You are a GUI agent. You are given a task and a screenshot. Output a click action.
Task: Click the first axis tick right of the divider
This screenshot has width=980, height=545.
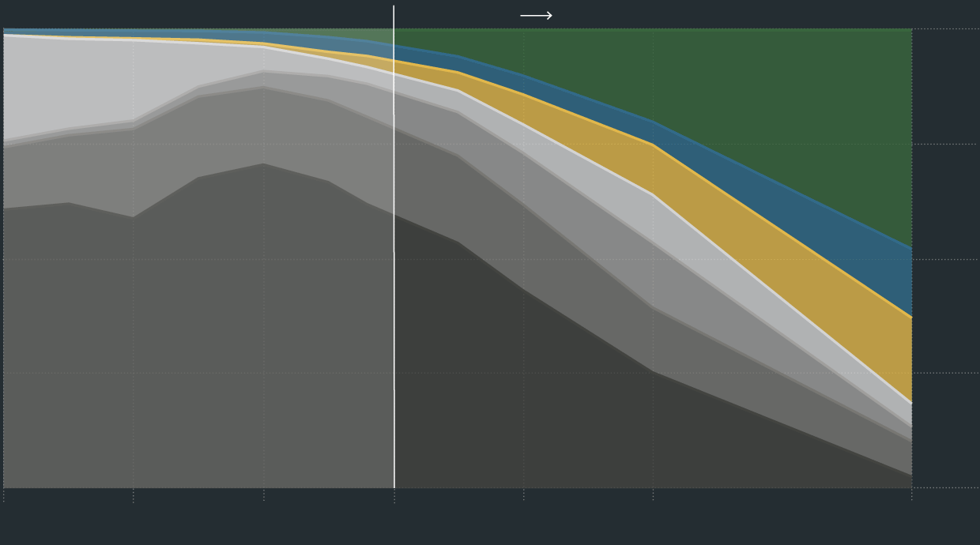tap(523, 495)
